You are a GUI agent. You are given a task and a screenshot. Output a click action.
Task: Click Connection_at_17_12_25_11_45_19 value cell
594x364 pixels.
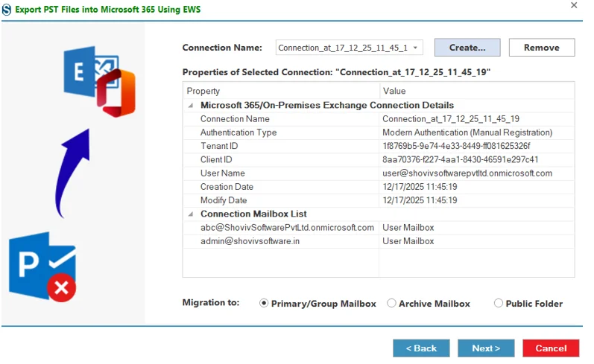451,119
